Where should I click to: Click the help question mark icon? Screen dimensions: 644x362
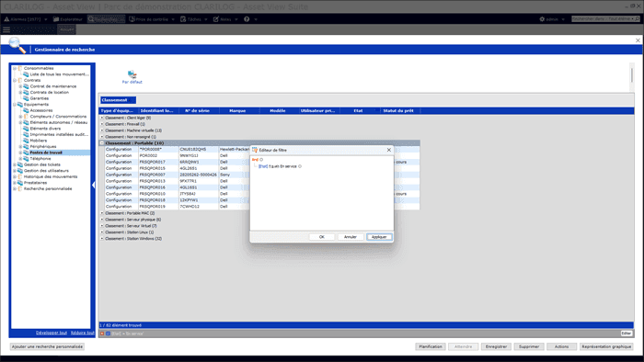pos(247,19)
